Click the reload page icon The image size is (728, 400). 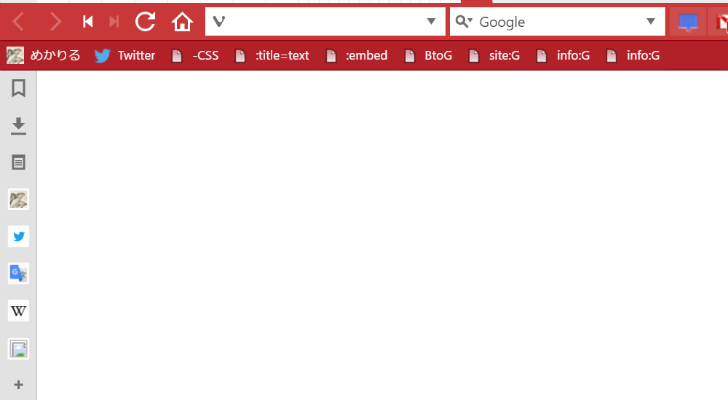click(145, 21)
